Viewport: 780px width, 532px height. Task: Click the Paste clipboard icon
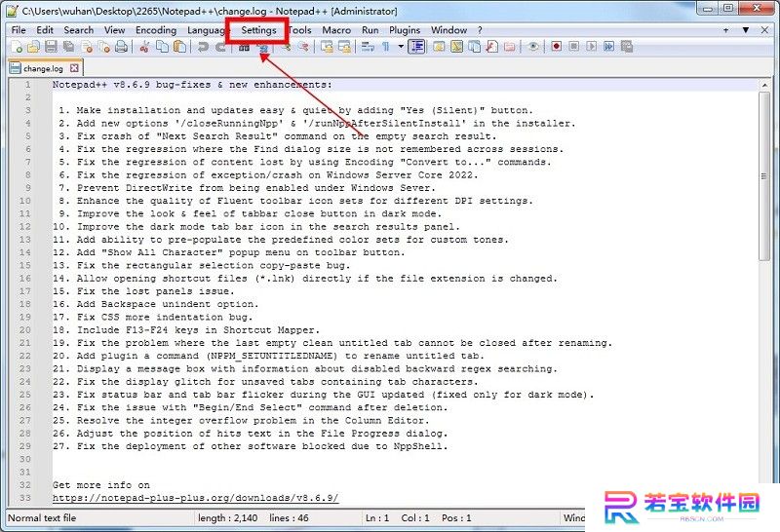179,47
